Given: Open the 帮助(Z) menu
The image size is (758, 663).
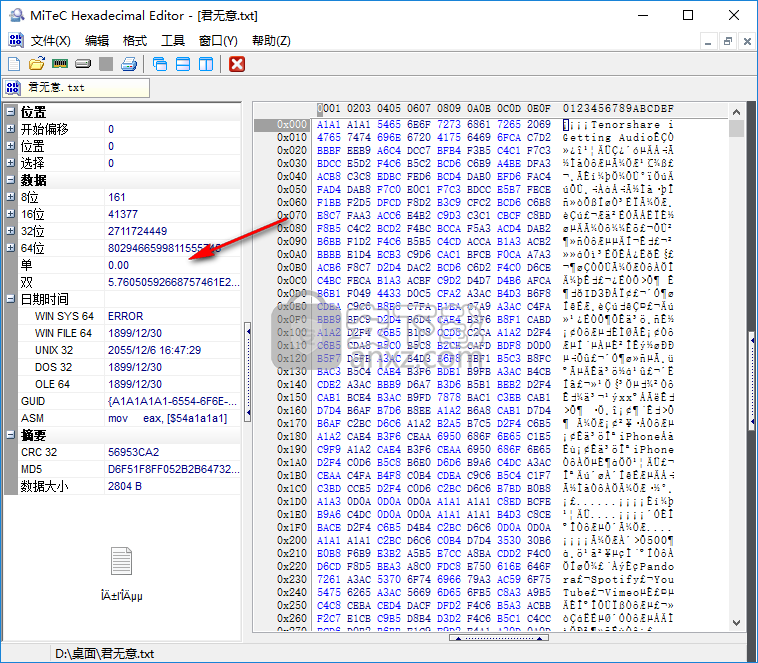Looking at the screenshot, I should click(x=271, y=41).
